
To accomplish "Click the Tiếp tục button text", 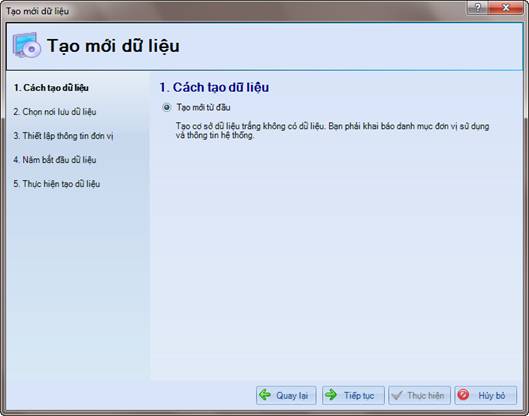I will point(359,395).
